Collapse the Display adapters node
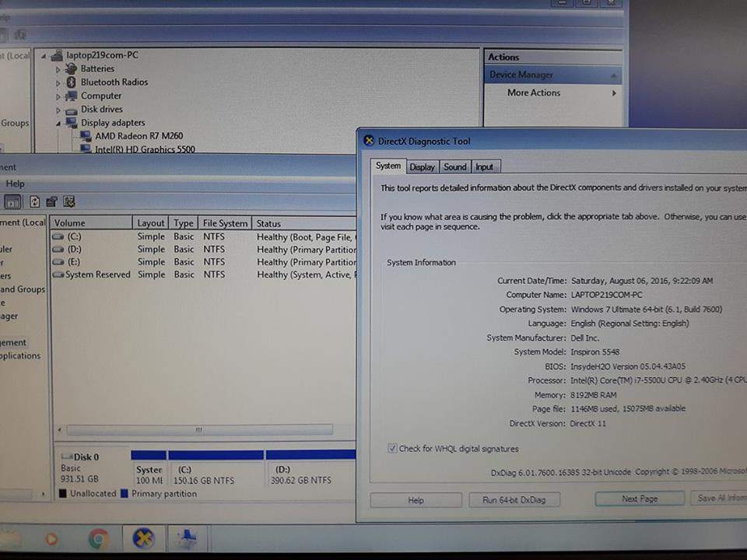Image resolution: width=747 pixels, height=560 pixels. (x=58, y=124)
